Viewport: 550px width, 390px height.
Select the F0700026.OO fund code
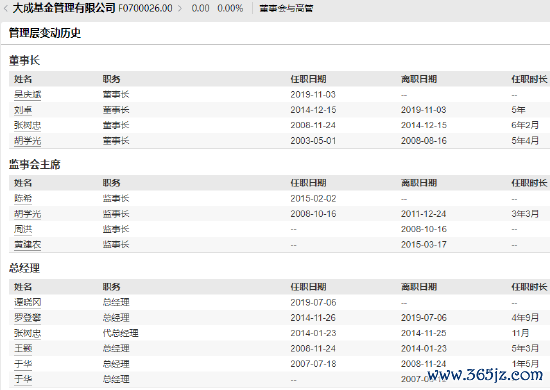pyautogui.click(x=145, y=8)
